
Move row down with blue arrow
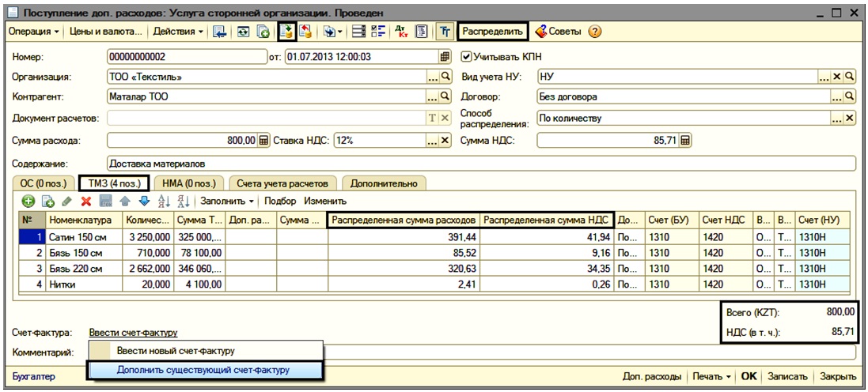tap(143, 202)
